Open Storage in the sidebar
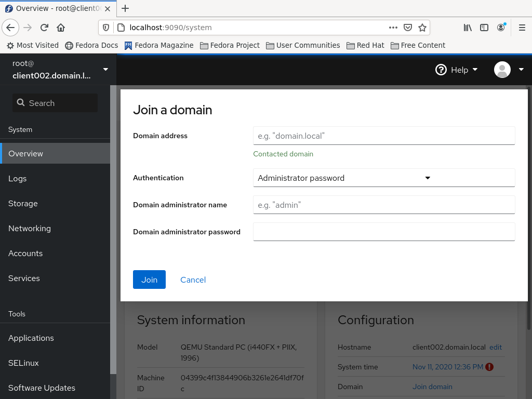 (x=55, y=203)
